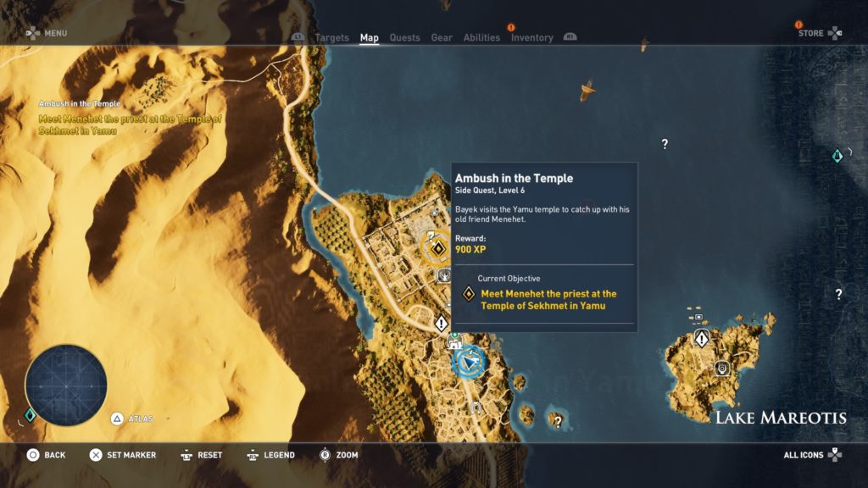Click BACK to exit the map
868x488 pixels.
tap(55, 455)
